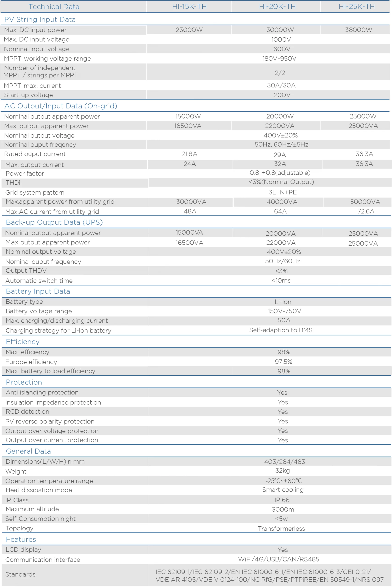Click the HI-15K-TH column header
The height and width of the screenshot is (587, 392).
(x=189, y=7)
